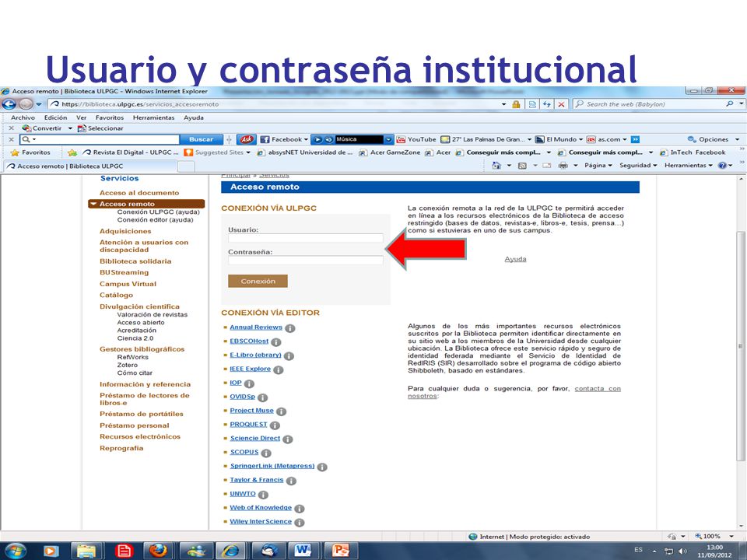Click the Catálogo sidebar link

click(x=116, y=295)
